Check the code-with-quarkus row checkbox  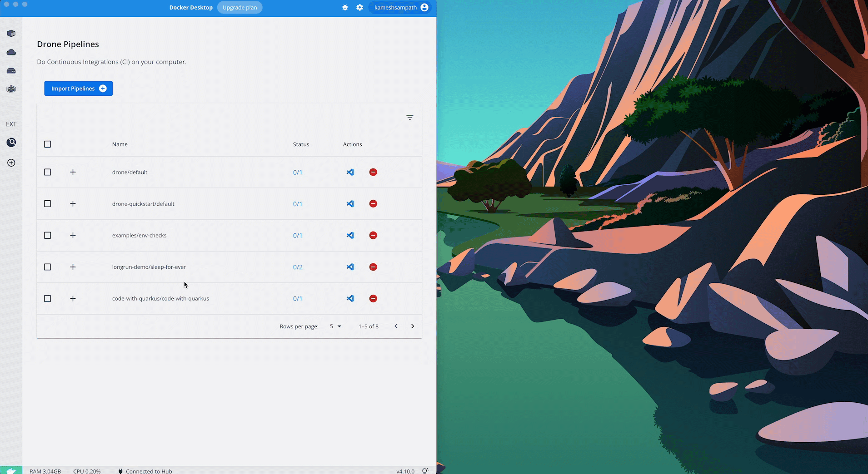click(x=47, y=298)
